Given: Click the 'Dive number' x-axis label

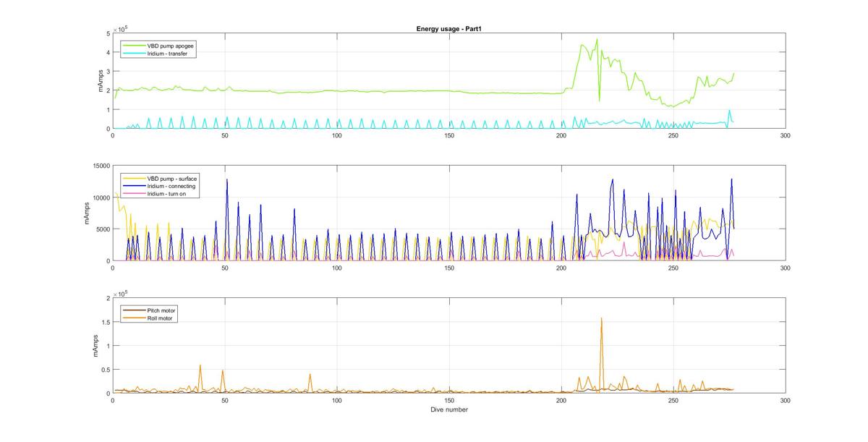Looking at the screenshot, I should pyautogui.click(x=448, y=409).
